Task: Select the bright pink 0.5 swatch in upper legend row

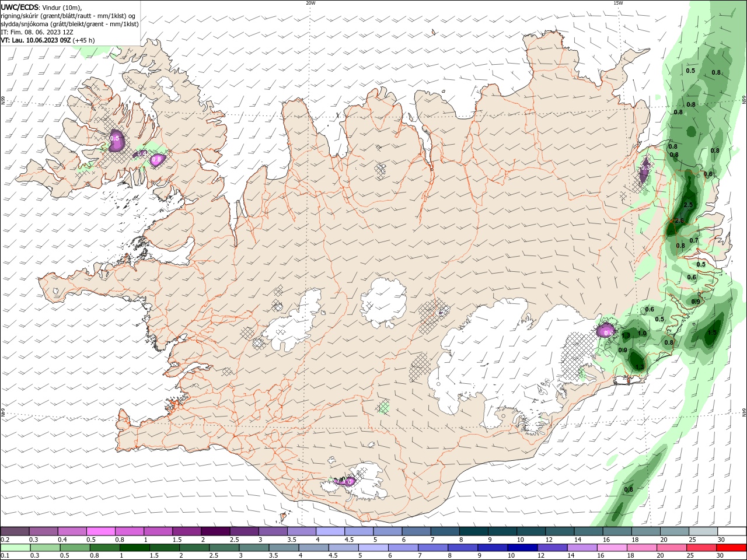Action: [100, 531]
